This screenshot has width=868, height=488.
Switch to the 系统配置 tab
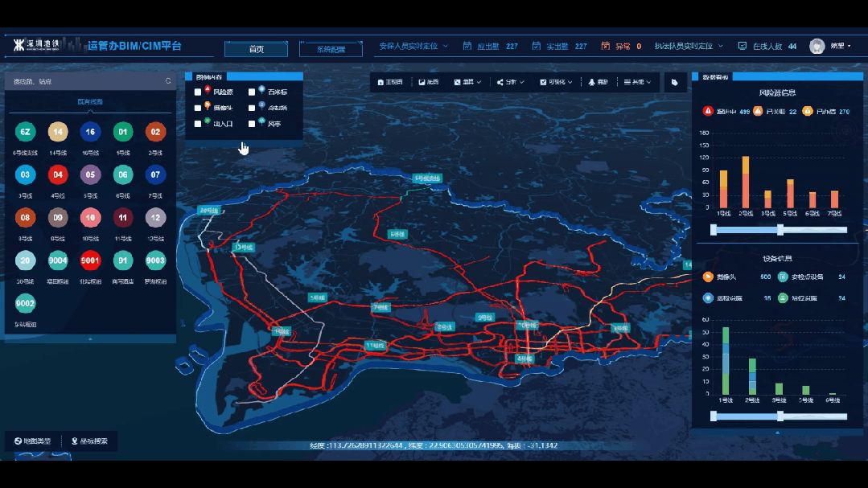coord(331,49)
